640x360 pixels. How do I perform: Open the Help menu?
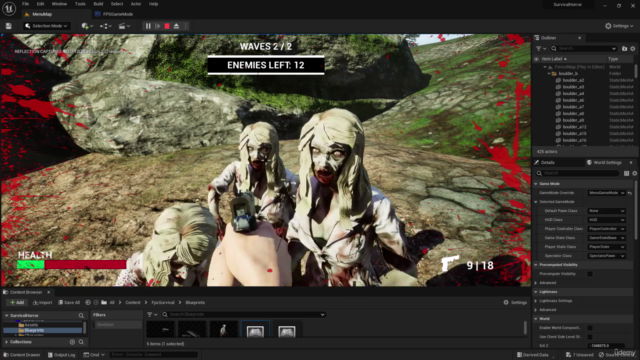click(x=153, y=4)
